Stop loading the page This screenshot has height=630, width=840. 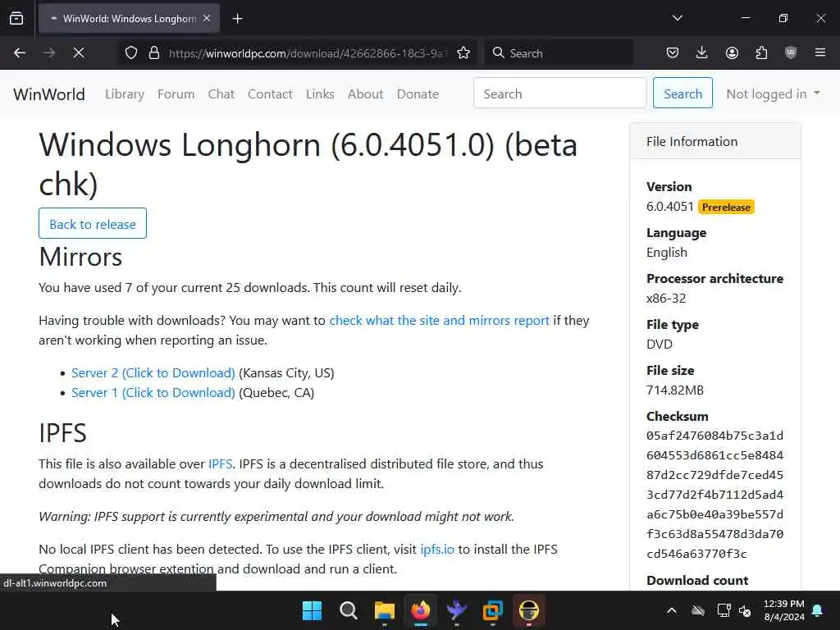(x=79, y=52)
